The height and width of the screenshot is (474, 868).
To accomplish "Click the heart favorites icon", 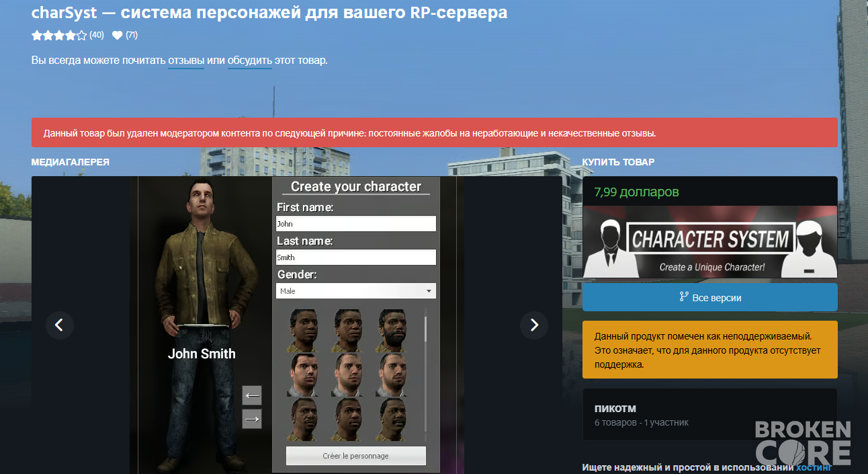I will tap(118, 35).
